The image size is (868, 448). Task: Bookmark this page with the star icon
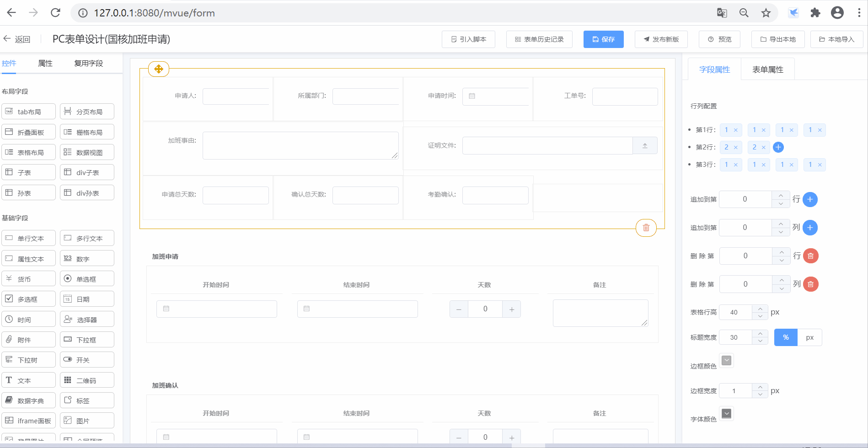point(766,13)
